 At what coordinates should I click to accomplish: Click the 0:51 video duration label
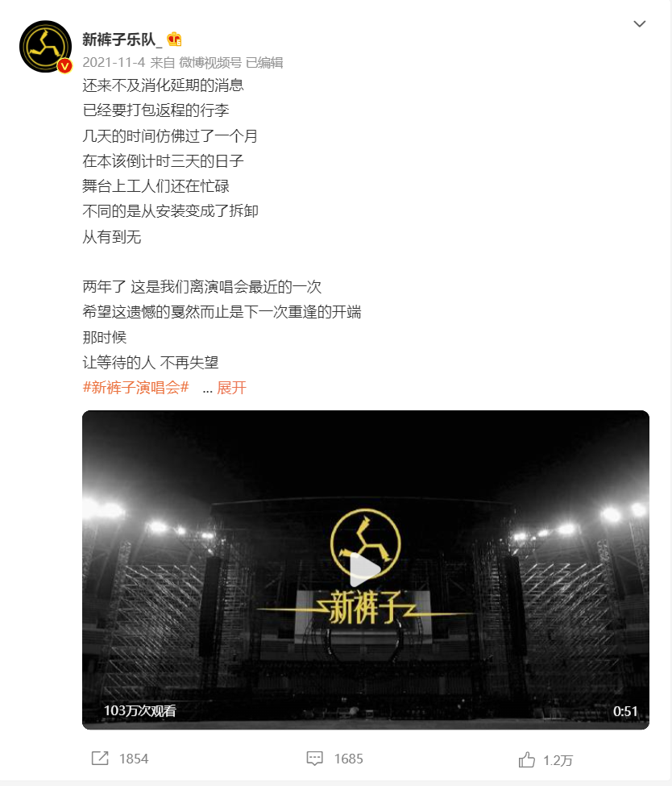click(625, 711)
